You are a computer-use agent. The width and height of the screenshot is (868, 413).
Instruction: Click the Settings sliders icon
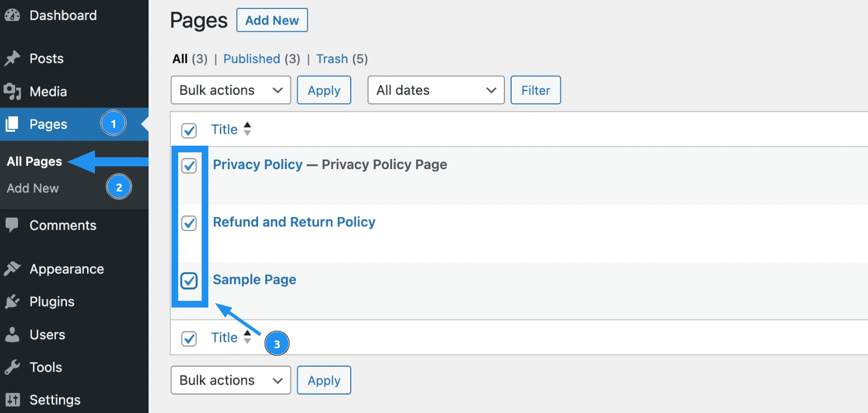coord(12,400)
